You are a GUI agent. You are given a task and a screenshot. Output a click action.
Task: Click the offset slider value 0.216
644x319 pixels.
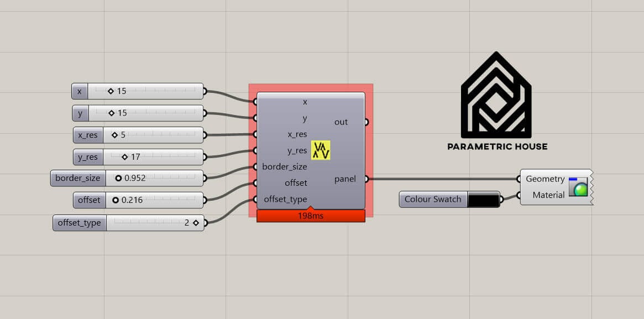(x=132, y=200)
